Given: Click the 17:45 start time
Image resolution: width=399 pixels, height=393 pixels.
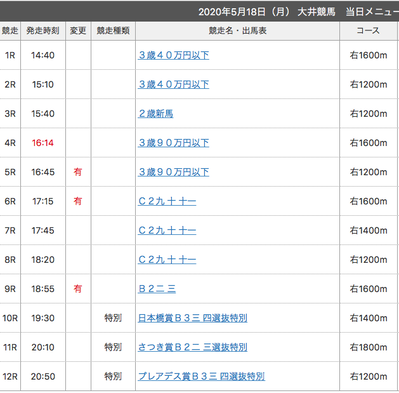Looking at the screenshot, I should 43,230.
